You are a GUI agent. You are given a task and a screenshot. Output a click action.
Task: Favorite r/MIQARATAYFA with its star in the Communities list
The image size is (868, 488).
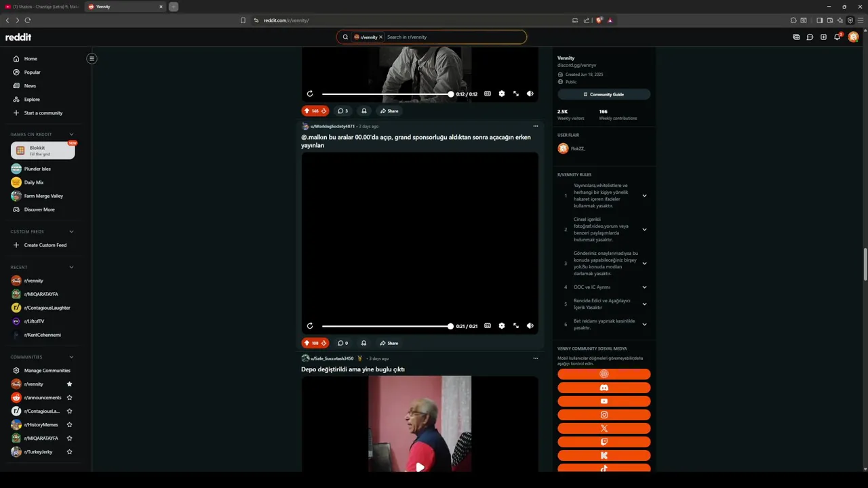pos(69,439)
